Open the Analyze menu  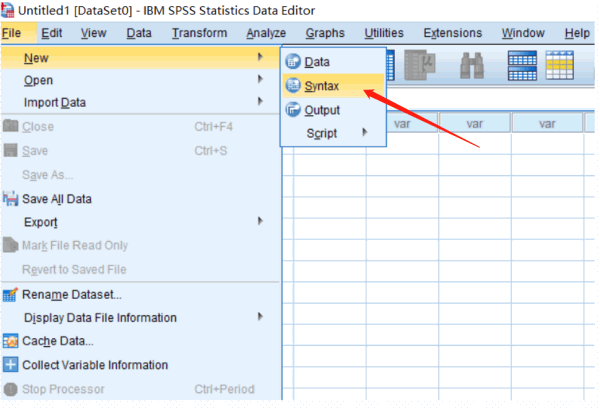pos(266,33)
